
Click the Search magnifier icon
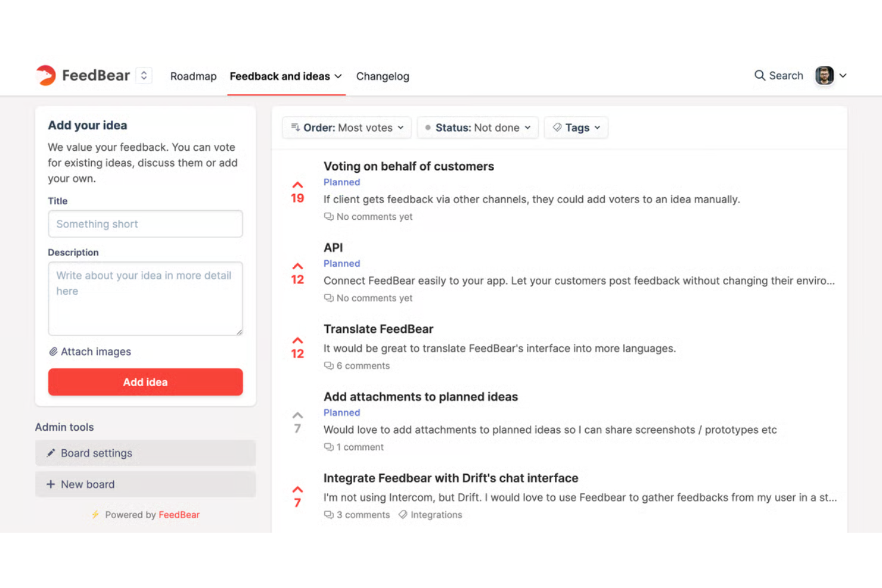(x=760, y=76)
